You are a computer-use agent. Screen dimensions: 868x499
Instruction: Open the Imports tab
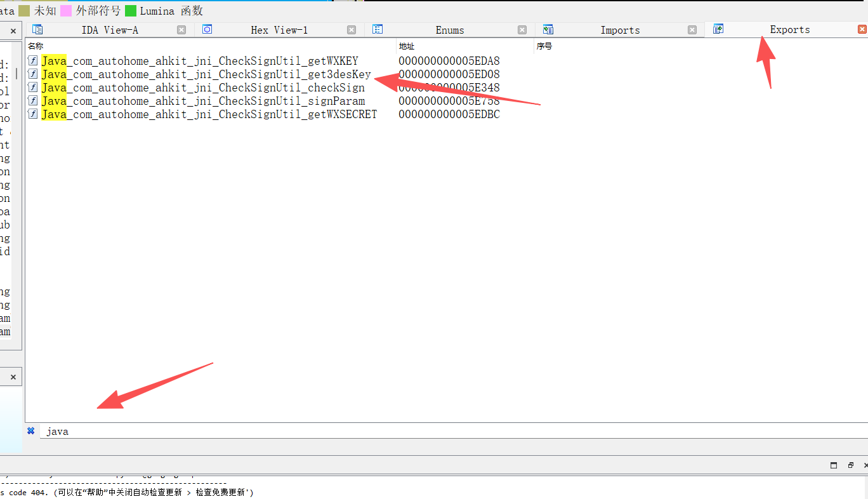tap(620, 30)
